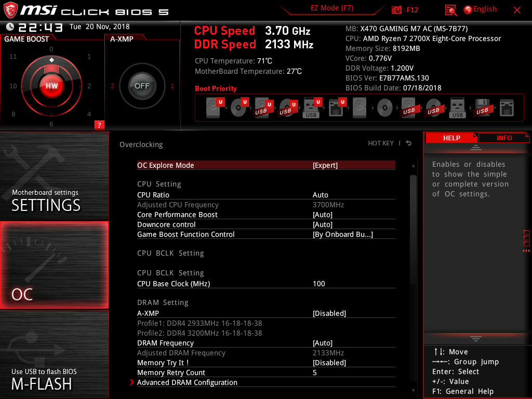Click the help panel bottom collapse handle

476,338
